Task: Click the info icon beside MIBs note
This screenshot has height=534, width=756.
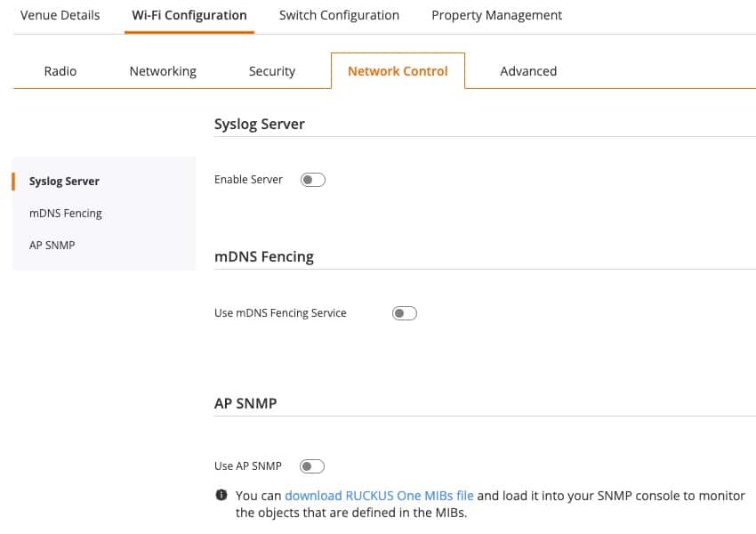Action: 221,495
